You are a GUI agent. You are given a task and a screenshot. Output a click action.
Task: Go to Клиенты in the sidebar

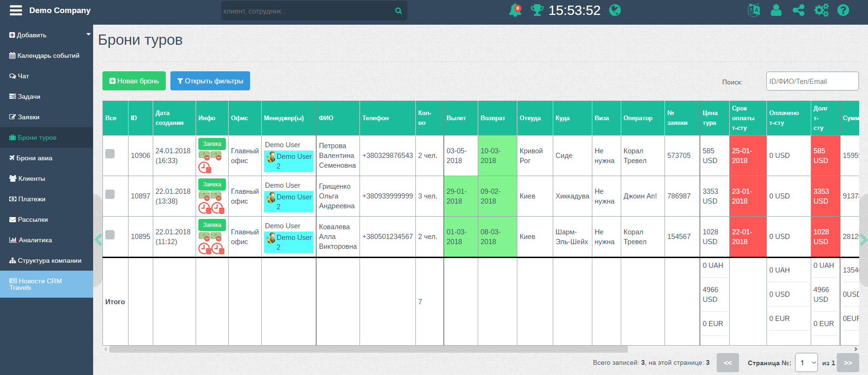click(32, 178)
